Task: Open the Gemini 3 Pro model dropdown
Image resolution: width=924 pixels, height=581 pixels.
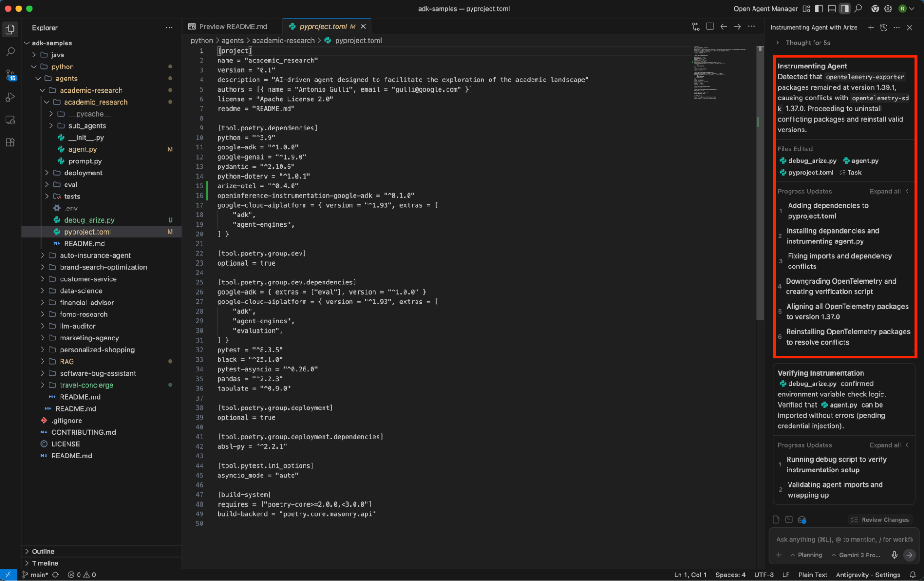Action: click(855, 555)
